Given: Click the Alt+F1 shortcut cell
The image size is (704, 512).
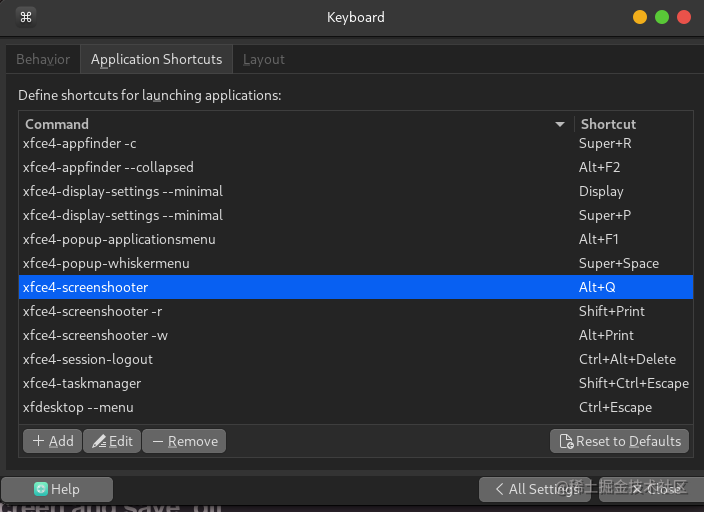Looking at the screenshot, I should click(x=598, y=239).
